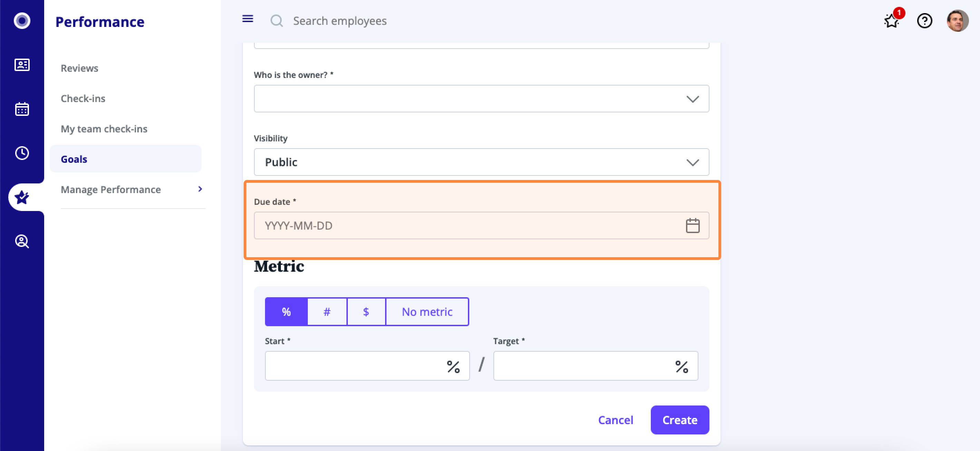Click the Metric section heading
Image resolution: width=980 pixels, height=451 pixels.
coord(279,266)
